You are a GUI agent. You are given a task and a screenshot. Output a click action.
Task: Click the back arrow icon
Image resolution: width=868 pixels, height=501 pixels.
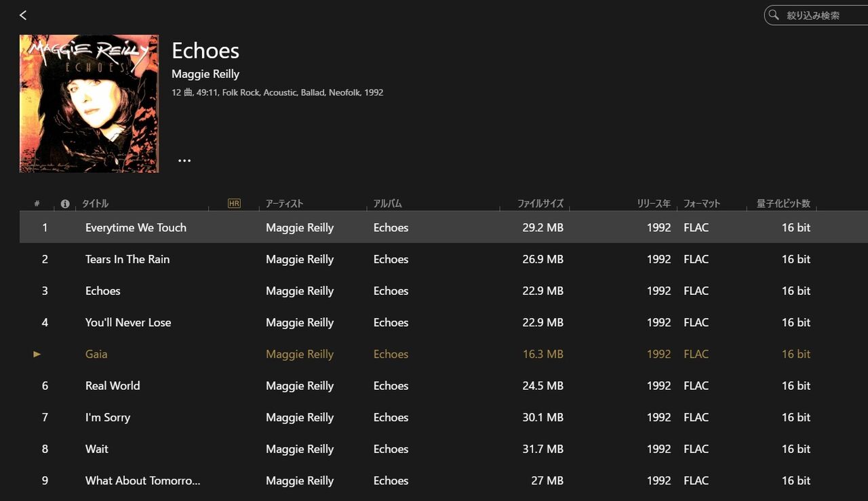point(23,15)
